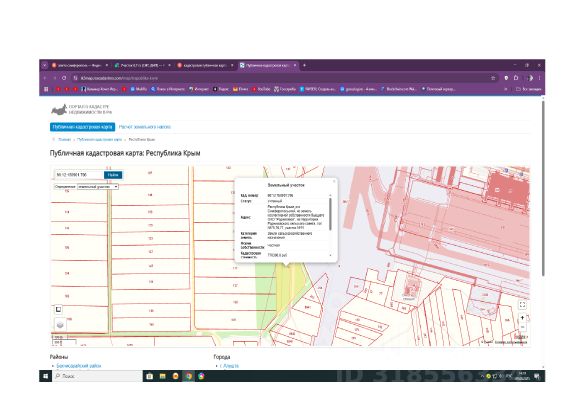Open the tab search dropdown at top left

[44, 65]
